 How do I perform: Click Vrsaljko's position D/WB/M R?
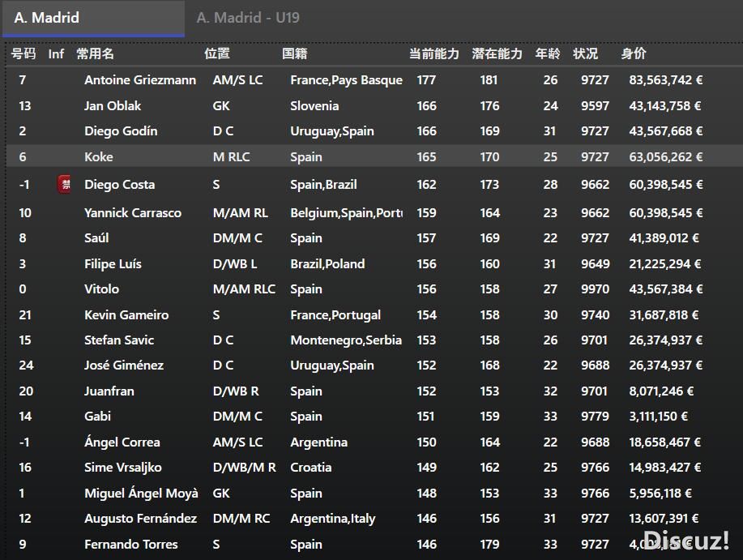(245, 468)
